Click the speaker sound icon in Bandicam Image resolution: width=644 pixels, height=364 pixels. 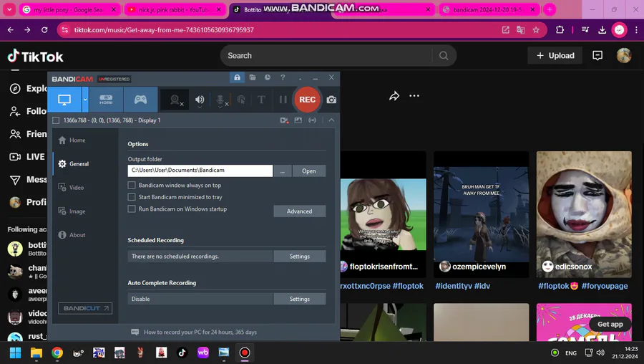(x=200, y=100)
